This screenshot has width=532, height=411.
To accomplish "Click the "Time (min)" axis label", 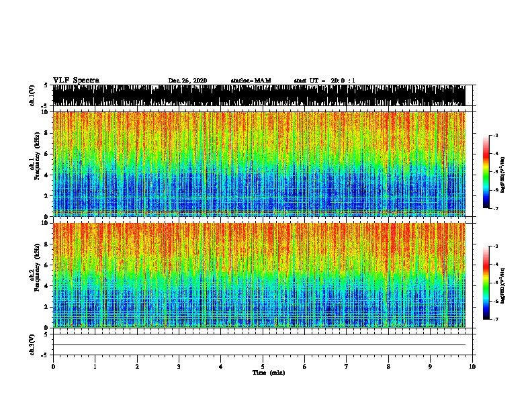I will (269, 373).
